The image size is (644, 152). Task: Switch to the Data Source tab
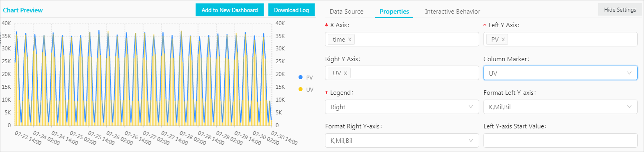pyautogui.click(x=346, y=12)
